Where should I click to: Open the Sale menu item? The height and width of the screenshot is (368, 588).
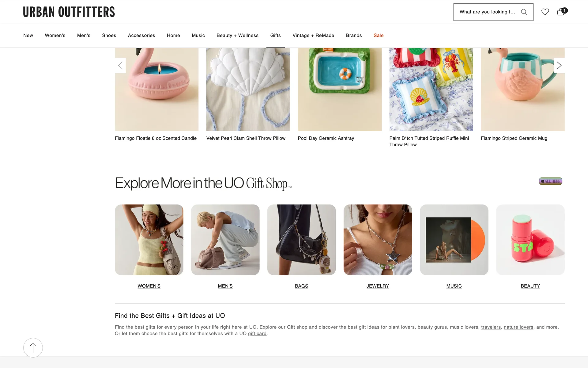pyautogui.click(x=379, y=36)
